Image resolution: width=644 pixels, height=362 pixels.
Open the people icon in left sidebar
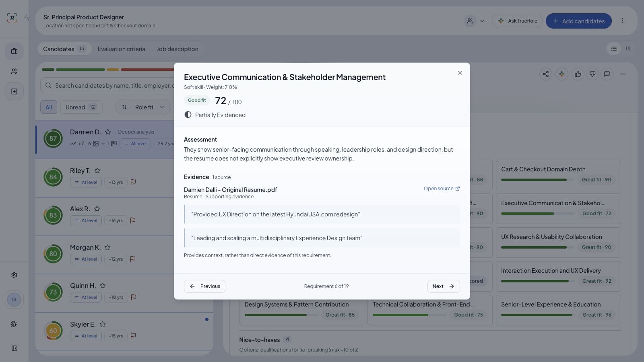pyautogui.click(x=14, y=71)
